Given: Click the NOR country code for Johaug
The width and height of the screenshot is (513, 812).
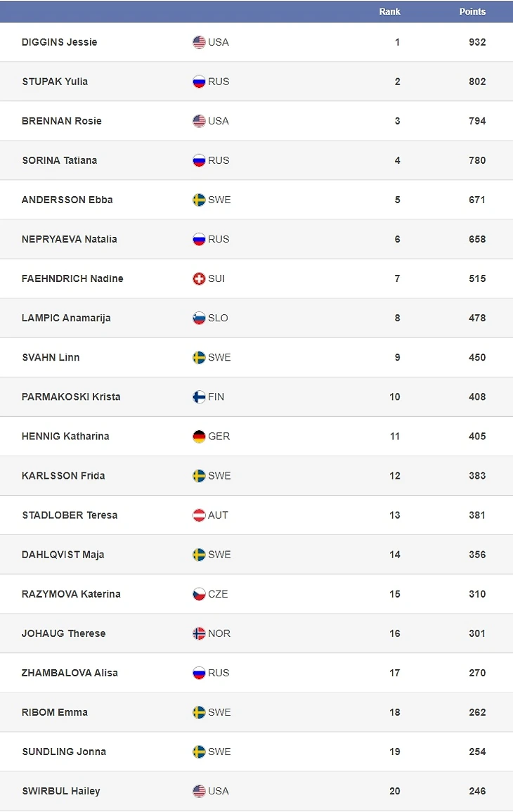Looking at the screenshot, I should [219, 633].
